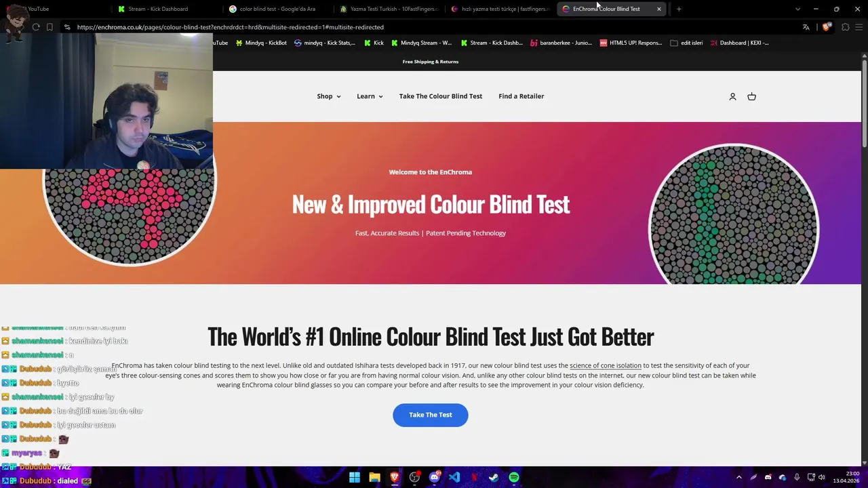Open Netflix from the taskbar

click(x=474, y=478)
